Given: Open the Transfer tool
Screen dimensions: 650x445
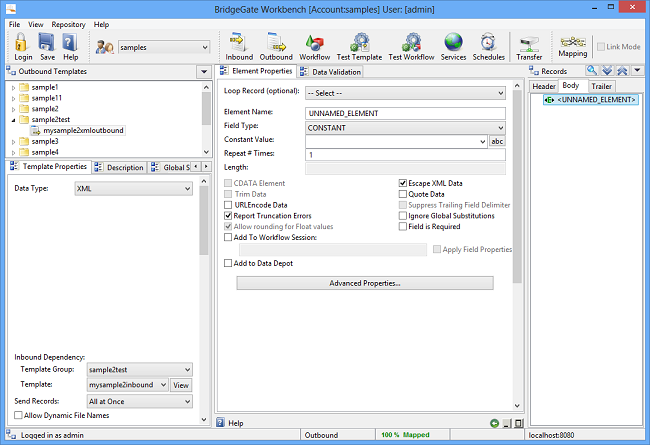Looking at the screenshot, I should (x=529, y=46).
